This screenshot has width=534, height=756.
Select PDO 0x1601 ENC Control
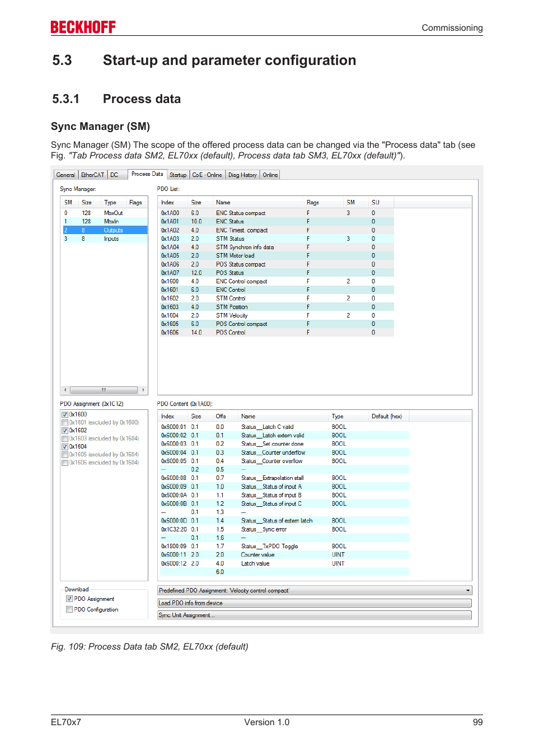(x=277, y=290)
